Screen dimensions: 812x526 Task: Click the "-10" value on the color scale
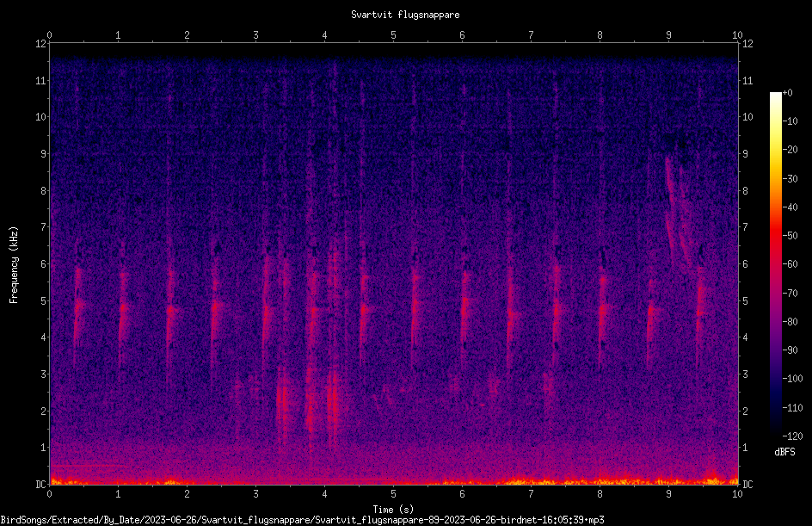tap(790, 121)
